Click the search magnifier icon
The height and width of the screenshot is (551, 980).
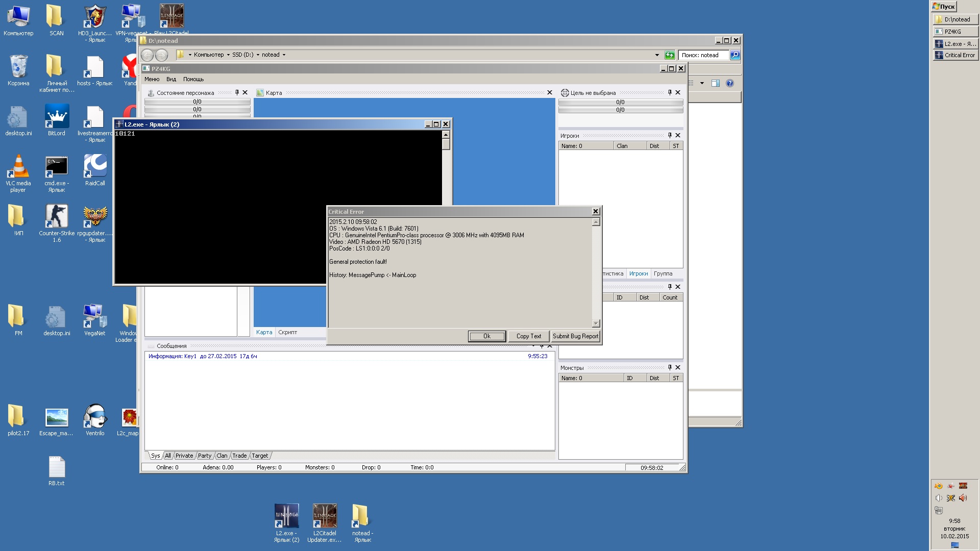(735, 55)
